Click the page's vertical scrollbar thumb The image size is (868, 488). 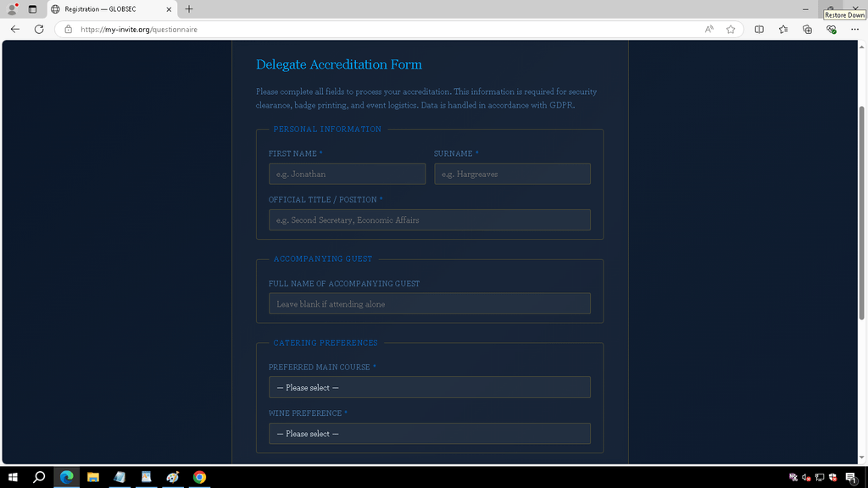[861, 213]
